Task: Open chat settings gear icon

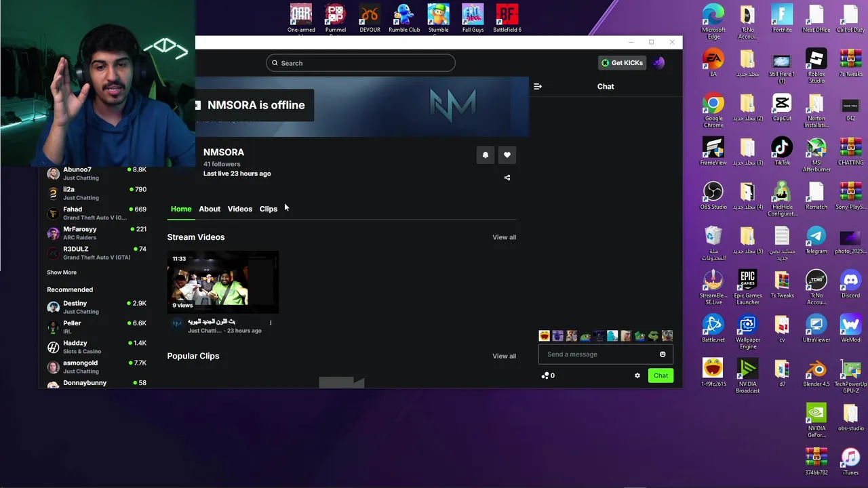Action: click(x=637, y=375)
